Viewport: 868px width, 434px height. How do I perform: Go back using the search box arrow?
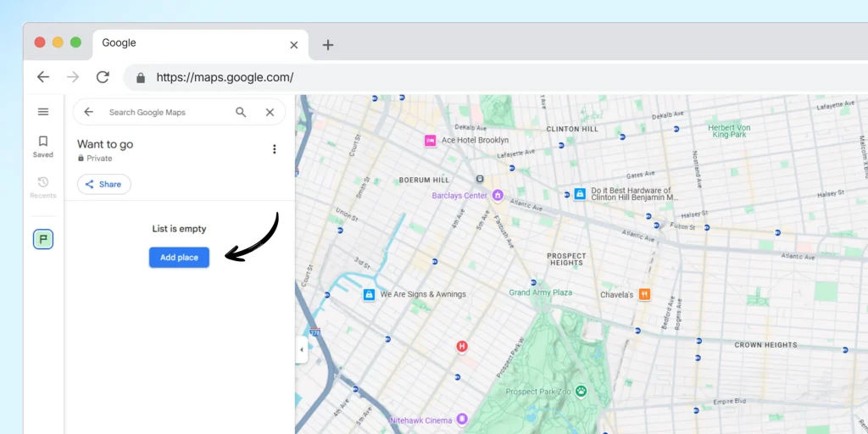click(x=88, y=112)
